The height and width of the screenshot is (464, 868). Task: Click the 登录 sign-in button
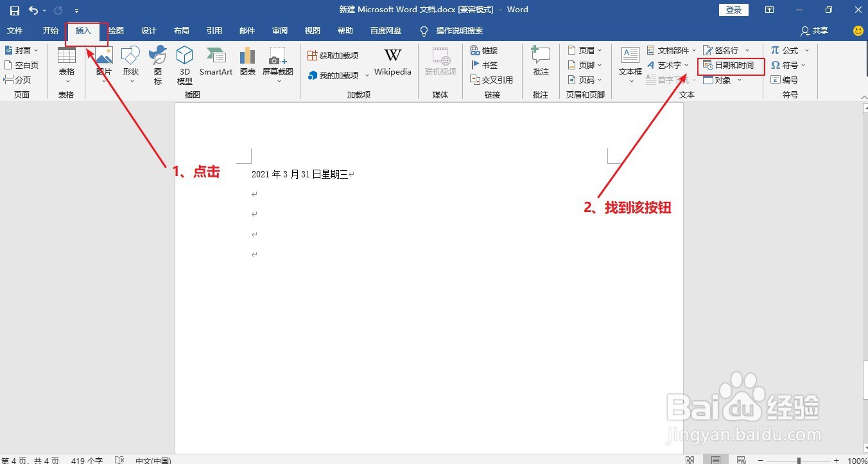point(733,10)
